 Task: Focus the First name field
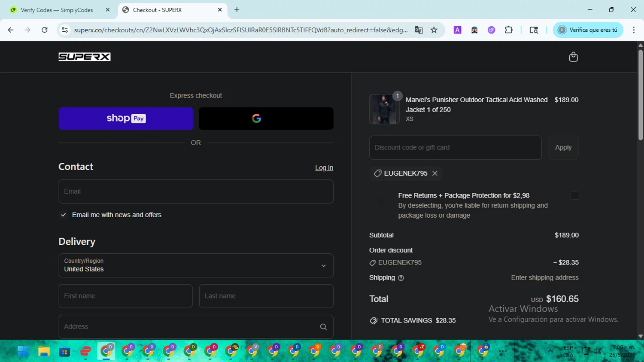[125, 296]
